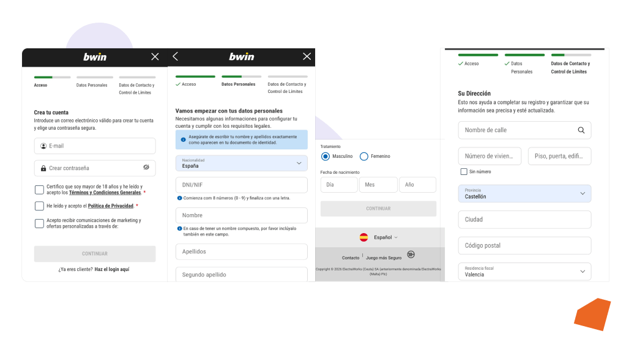The image size is (618, 364).
Task: Click the Acceso progress bar in first panel
Action: coord(53,77)
